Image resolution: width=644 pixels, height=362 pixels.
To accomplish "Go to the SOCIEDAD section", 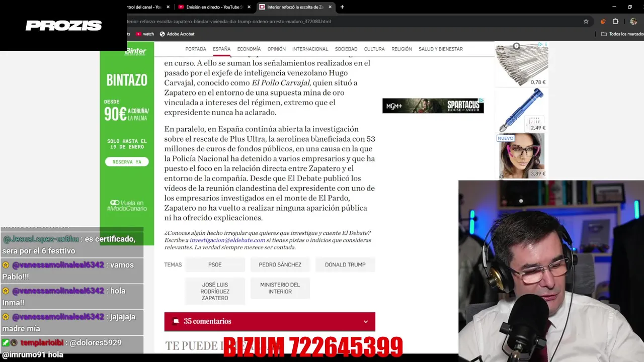I will pyautogui.click(x=346, y=49).
